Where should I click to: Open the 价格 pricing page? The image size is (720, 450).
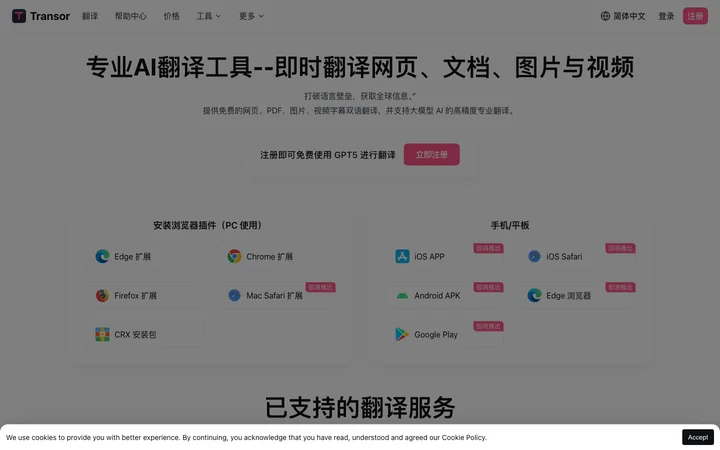coord(171,16)
